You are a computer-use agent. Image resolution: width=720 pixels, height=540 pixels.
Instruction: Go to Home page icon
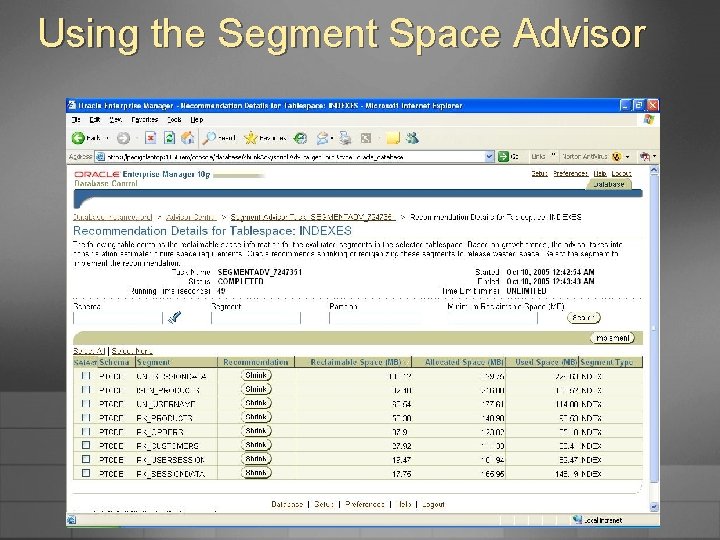point(188,138)
